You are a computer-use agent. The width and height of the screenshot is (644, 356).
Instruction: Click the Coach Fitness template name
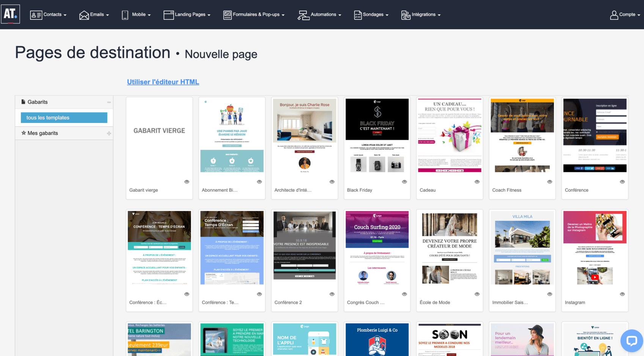click(507, 190)
